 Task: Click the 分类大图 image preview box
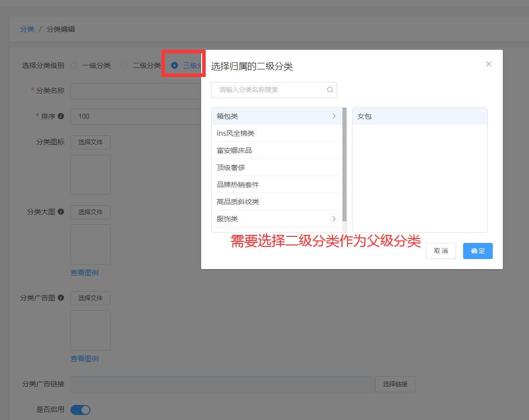91,244
